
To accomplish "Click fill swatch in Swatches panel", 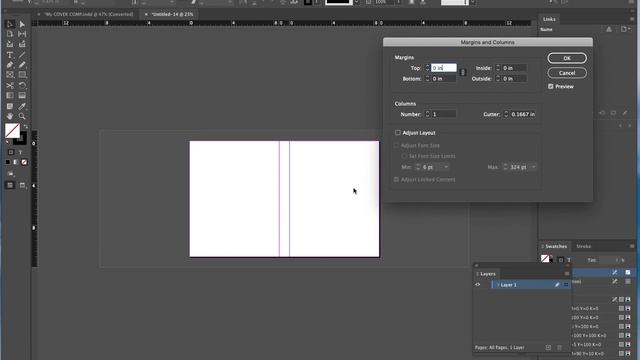I will (x=544, y=258).
